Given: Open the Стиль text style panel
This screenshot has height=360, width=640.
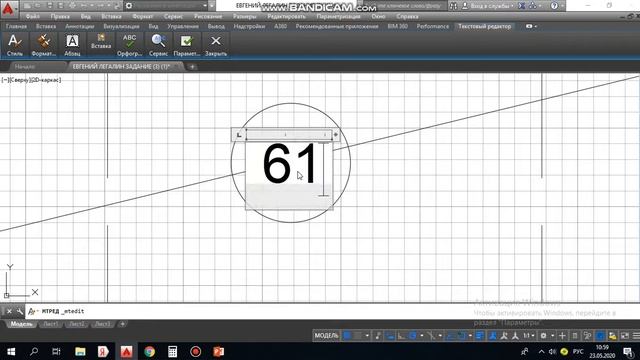Looking at the screenshot, I should point(15,45).
